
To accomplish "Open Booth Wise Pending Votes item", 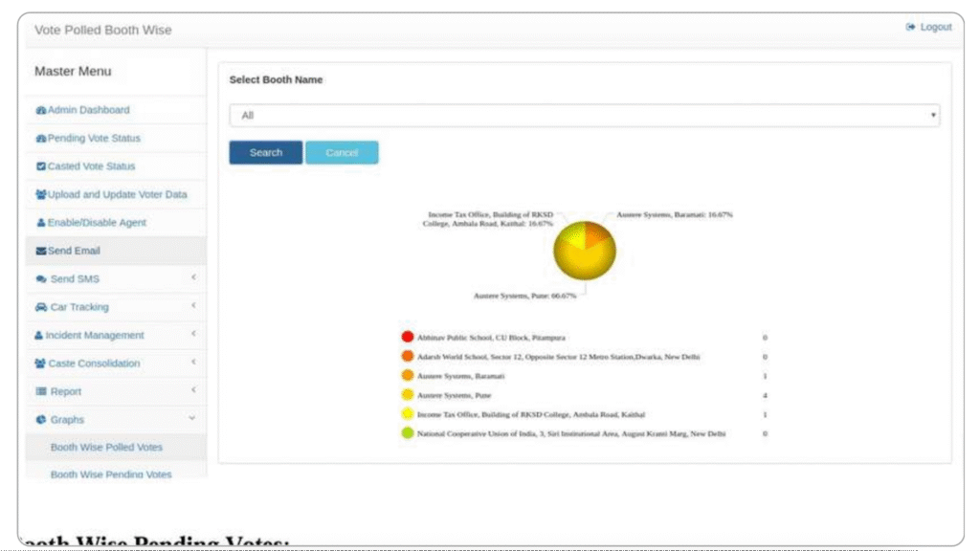I will [x=111, y=474].
